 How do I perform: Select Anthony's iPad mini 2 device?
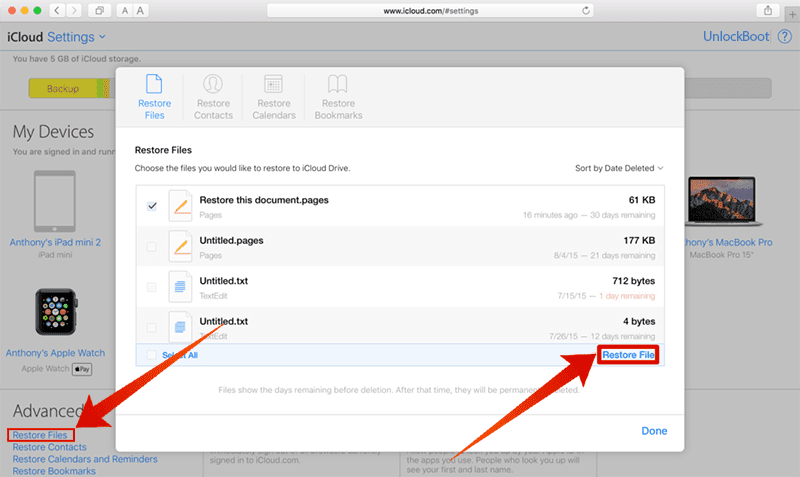55,202
